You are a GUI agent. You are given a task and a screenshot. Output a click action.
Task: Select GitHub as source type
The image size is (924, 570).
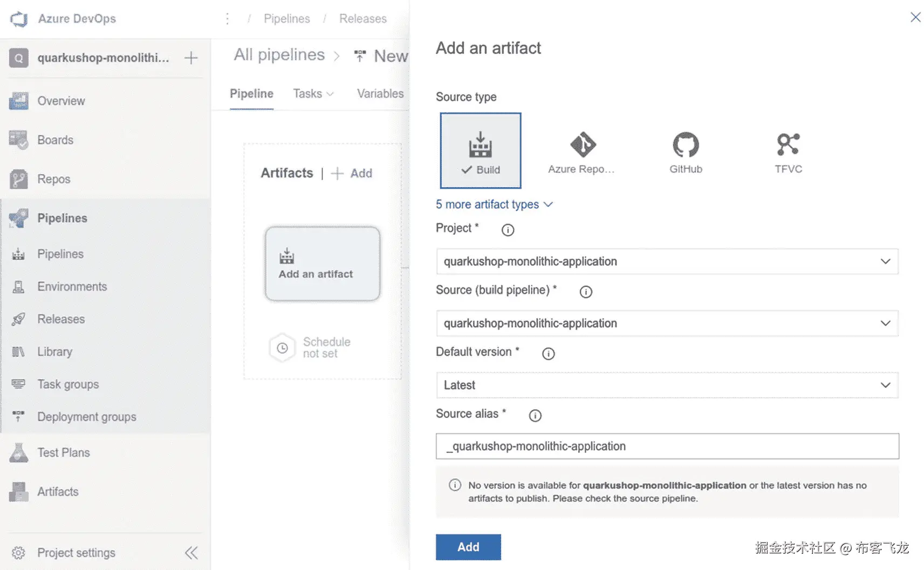(x=685, y=152)
